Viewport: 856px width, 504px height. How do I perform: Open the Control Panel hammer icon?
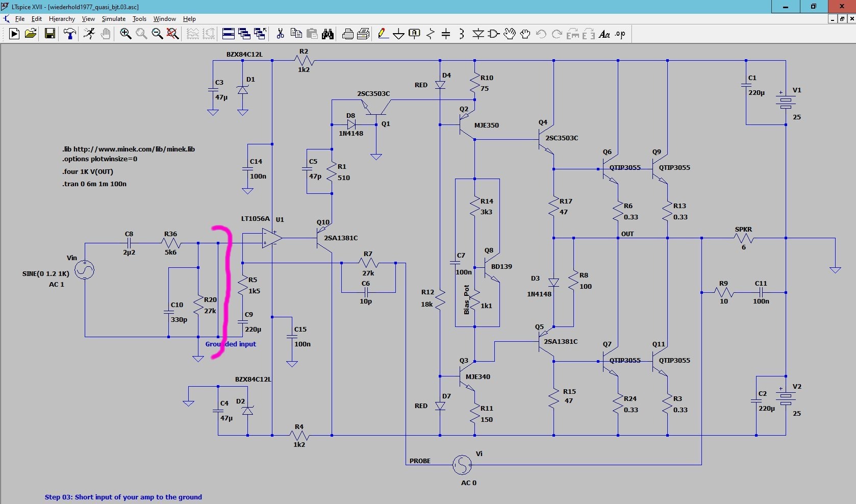point(70,34)
